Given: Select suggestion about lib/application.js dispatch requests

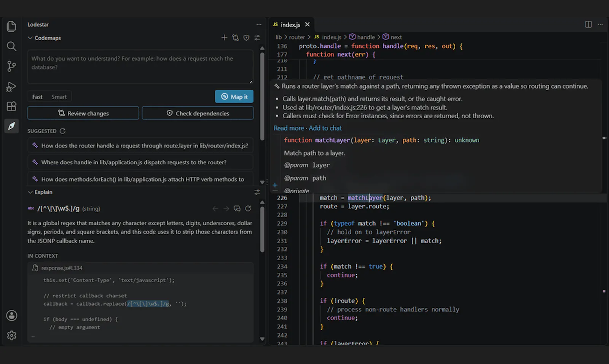Looking at the screenshot, I should pos(140,162).
